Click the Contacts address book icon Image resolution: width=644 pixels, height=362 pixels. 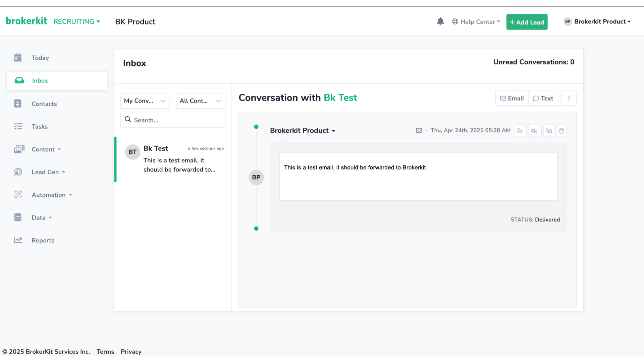(18, 104)
